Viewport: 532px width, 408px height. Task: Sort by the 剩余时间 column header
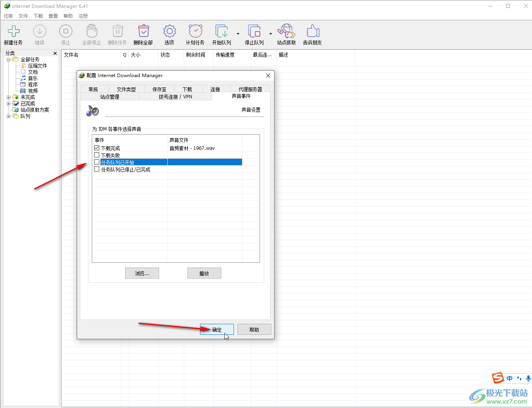[198, 55]
